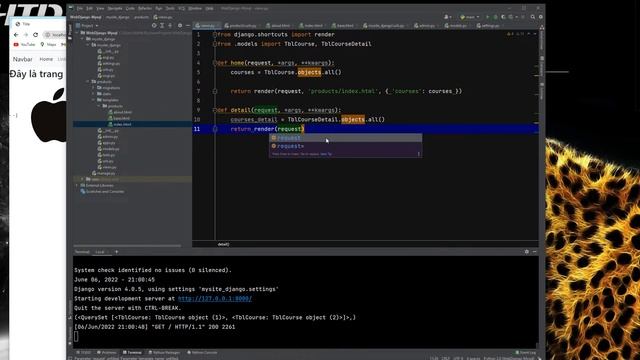The height and width of the screenshot is (360, 640).
Task: Open the Code menu
Action: pyautogui.click(x=130, y=8)
